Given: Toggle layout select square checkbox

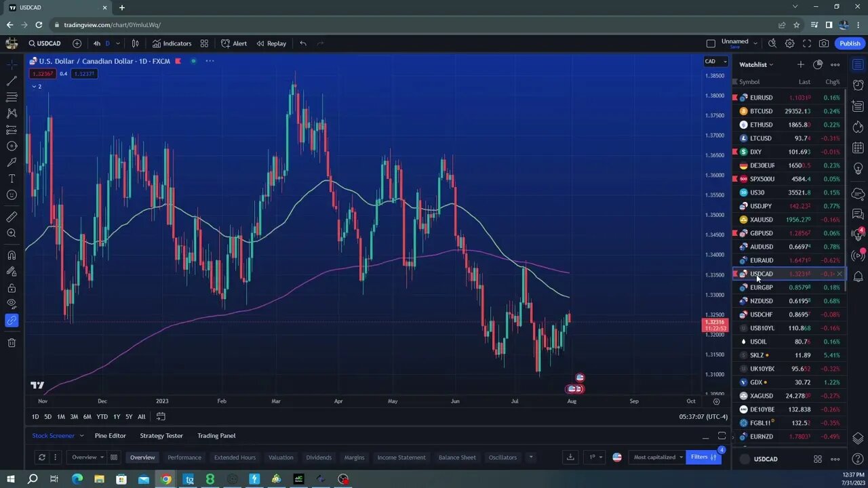Looking at the screenshot, I should point(711,43).
